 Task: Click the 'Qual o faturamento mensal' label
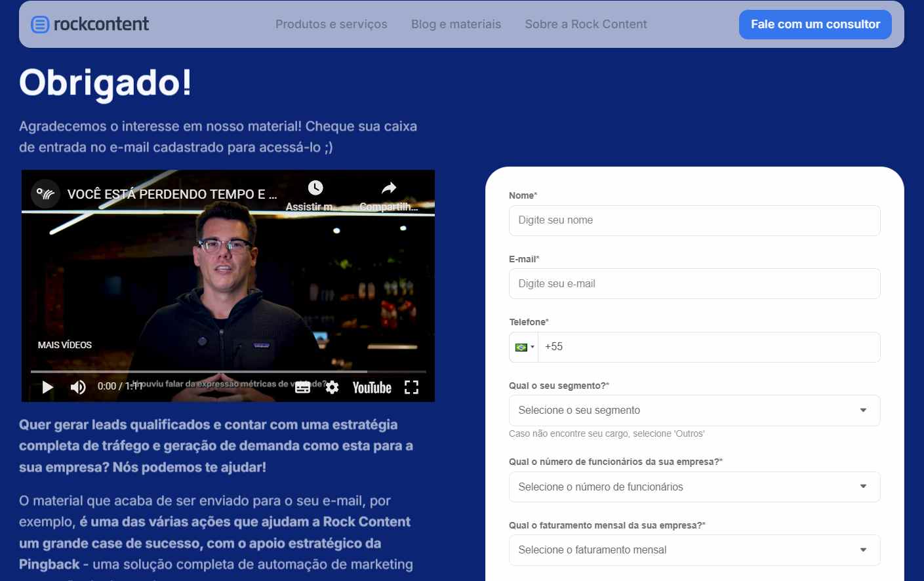point(607,525)
